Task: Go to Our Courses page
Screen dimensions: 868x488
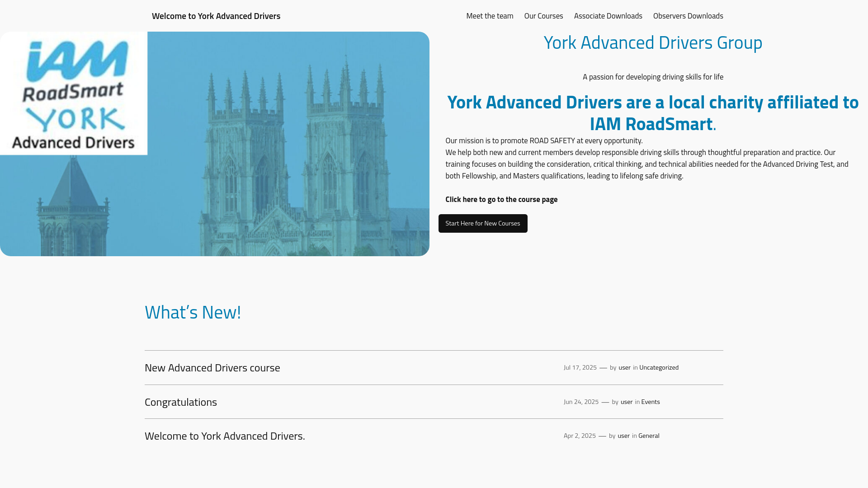Action: pos(543,16)
